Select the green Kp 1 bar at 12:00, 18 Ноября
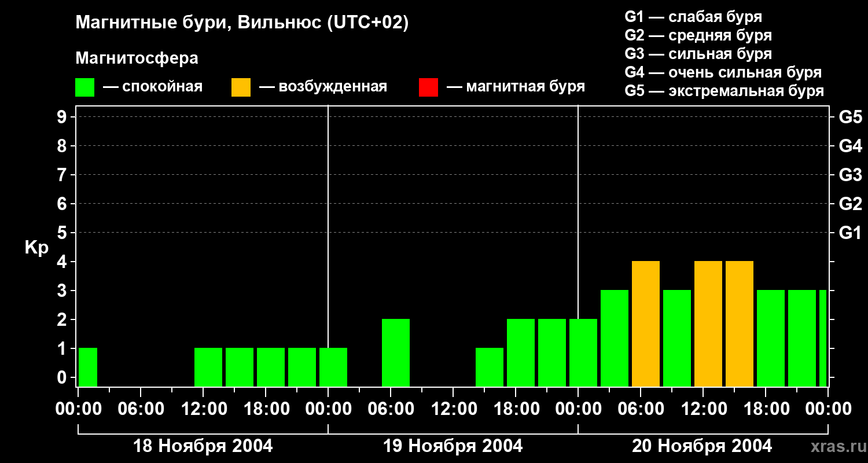The height and width of the screenshot is (463, 868). 208,368
